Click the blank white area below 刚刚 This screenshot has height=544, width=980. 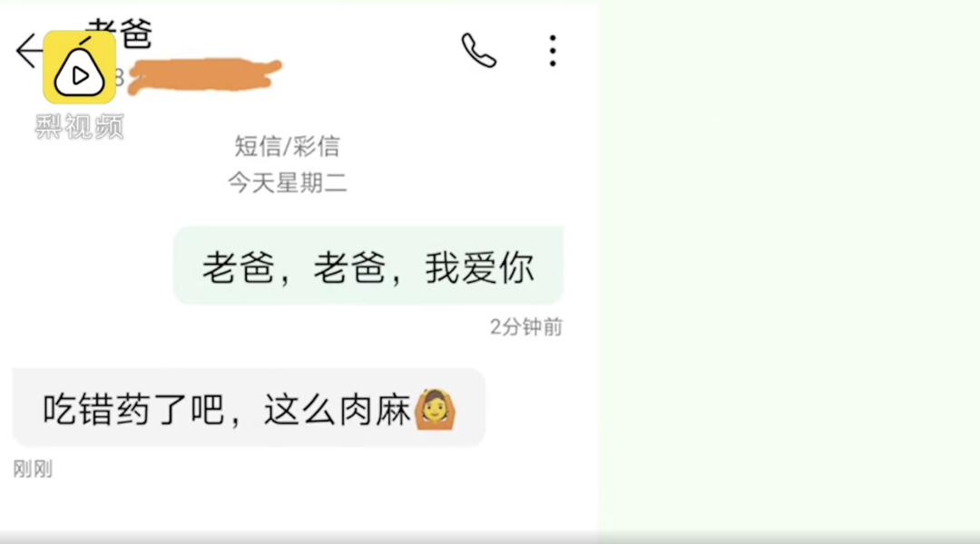(299, 506)
